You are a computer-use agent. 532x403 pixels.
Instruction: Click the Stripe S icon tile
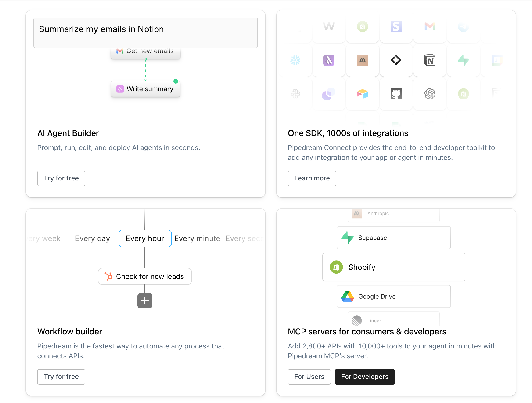click(396, 26)
